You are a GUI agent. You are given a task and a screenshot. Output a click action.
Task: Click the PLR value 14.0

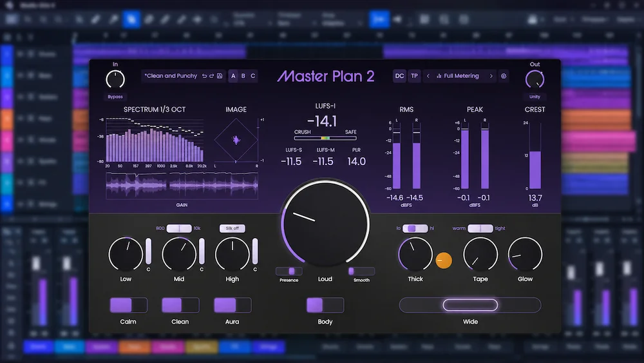pos(357,162)
